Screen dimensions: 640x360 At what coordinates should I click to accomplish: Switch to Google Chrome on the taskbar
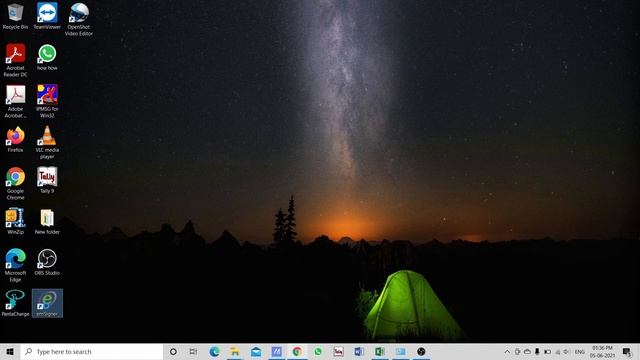coord(297,351)
